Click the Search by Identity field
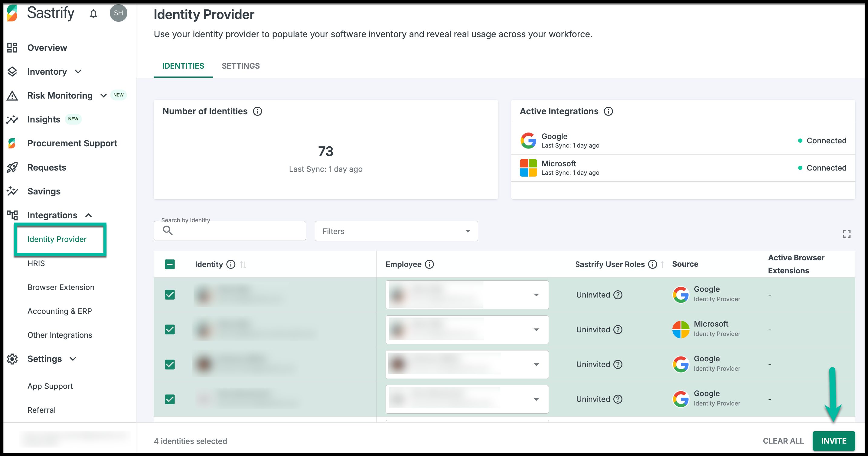This screenshot has width=868, height=456. (x=236, y=231)
